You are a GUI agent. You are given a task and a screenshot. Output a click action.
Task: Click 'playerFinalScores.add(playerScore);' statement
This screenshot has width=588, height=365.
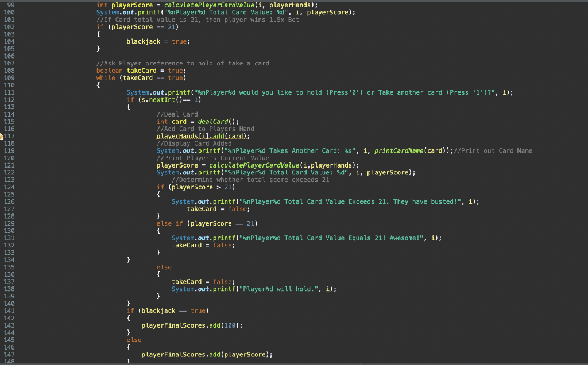click(207, 355)
